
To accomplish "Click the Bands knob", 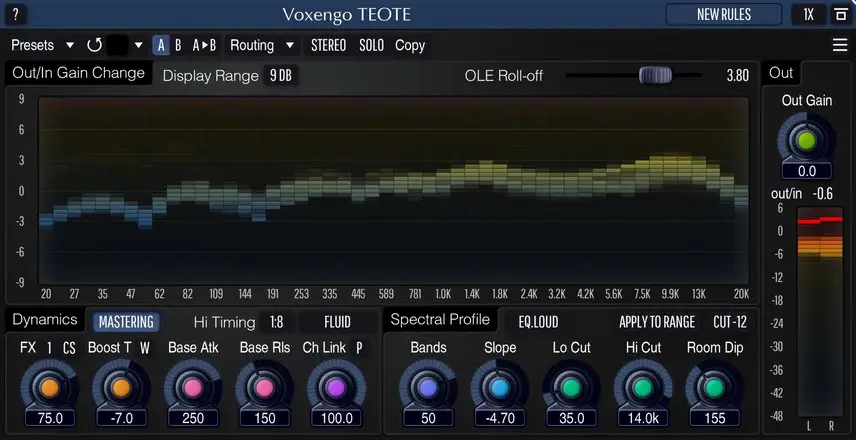I will (x=427, y=388).
